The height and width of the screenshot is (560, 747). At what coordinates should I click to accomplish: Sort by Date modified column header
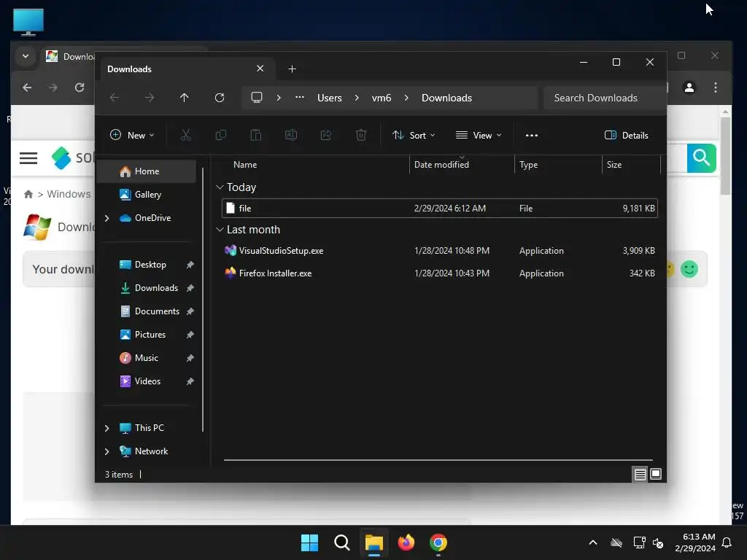pos(441,165)
